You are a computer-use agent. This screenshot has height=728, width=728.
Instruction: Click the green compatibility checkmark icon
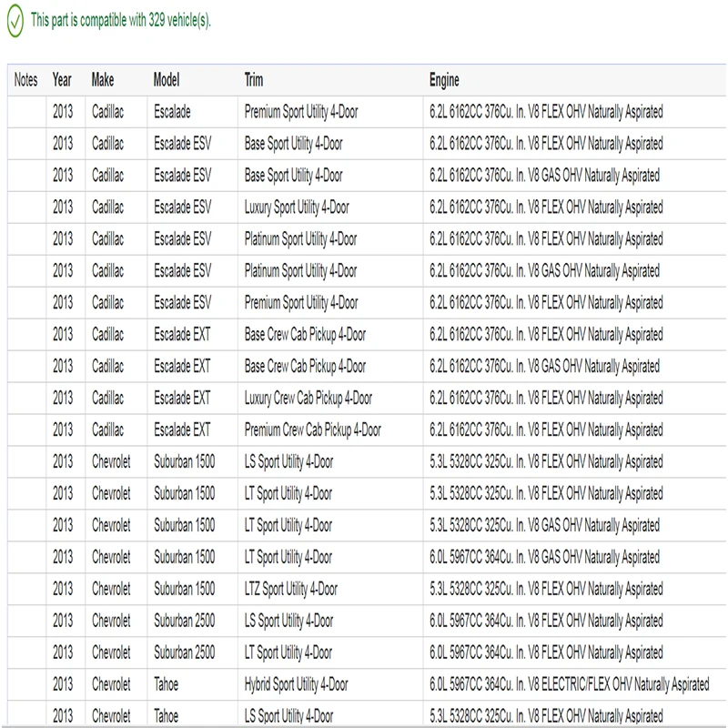click(15, 21)
